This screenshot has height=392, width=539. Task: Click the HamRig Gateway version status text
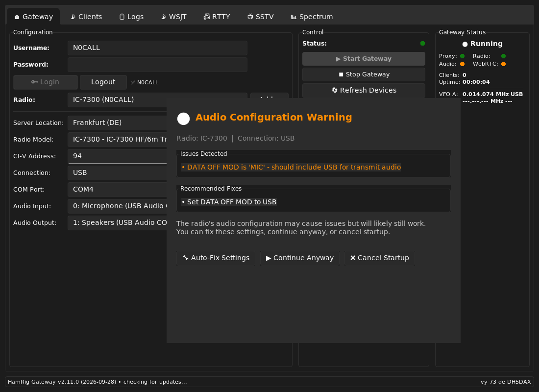coord(98,382)
